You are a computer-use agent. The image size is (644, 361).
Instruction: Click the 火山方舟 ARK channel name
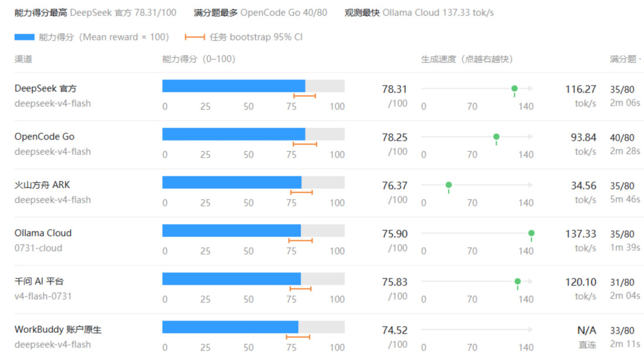pos(42,185)
